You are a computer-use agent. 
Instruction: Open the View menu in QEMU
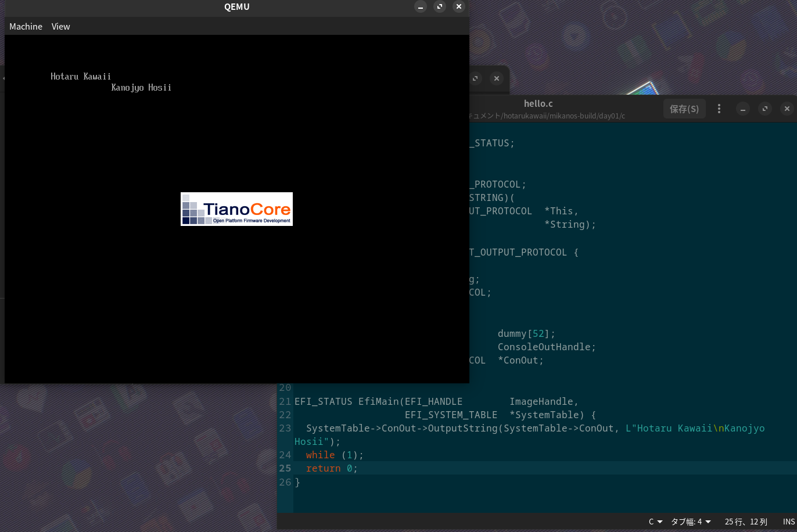tap(60, 27)
